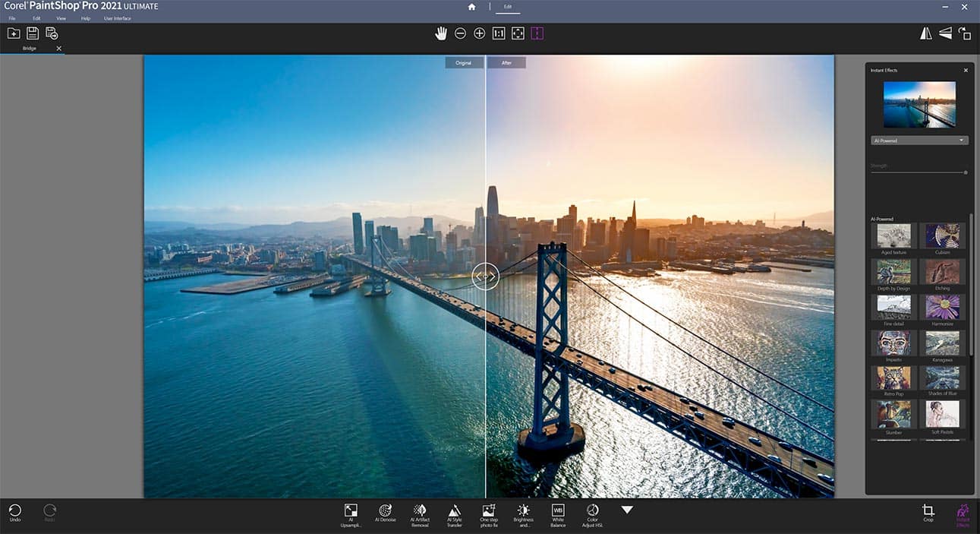Screen dimensions: 980x534
Task: Select the Crop tool
Action: [x=928, y=513]
